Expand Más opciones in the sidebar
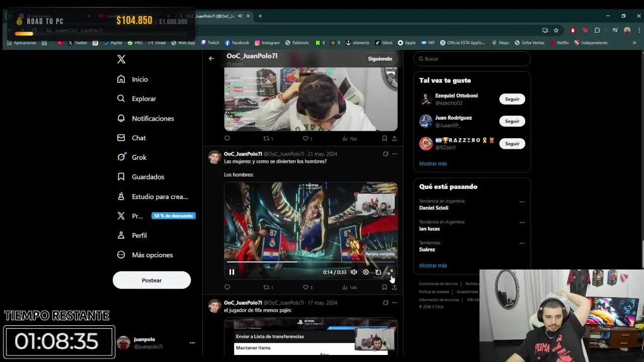The width and height of the screenshot is (644, 362). click(145, 255)
